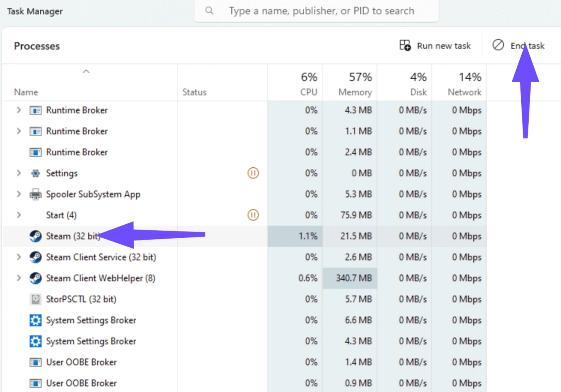This screenshot has width=561, height=392.
Task: Click the suspended status icon for Start (4)
Action: point(253,215)
